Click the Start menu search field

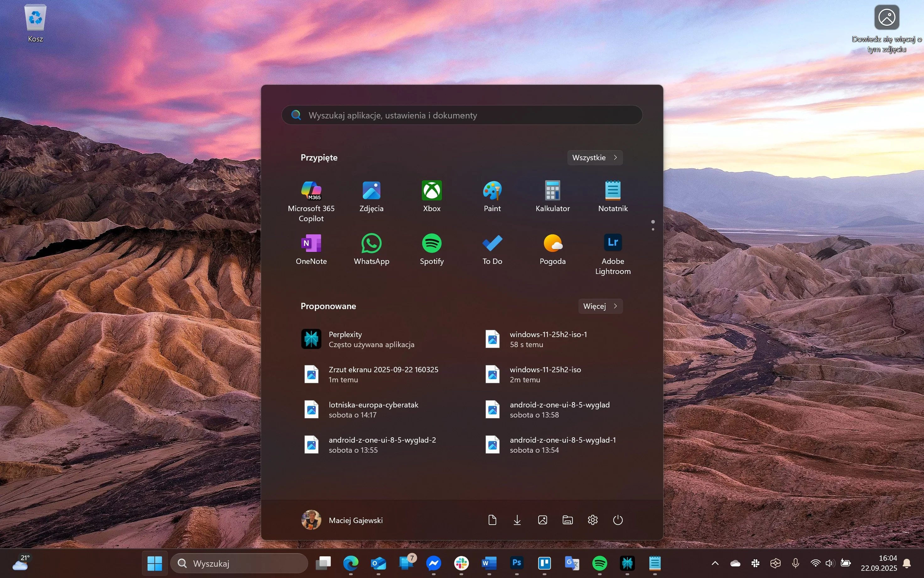tap(462, 115)
